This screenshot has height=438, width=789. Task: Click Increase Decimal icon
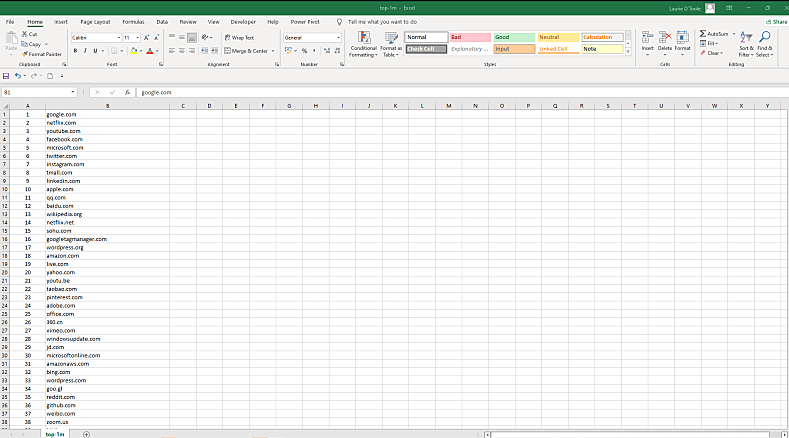[x=327, y=51]
